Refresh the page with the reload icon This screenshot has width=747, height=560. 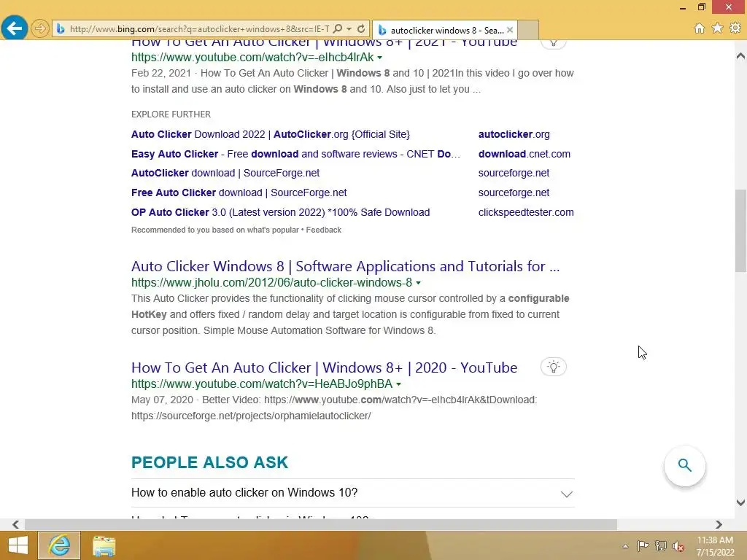pos(361,28)
